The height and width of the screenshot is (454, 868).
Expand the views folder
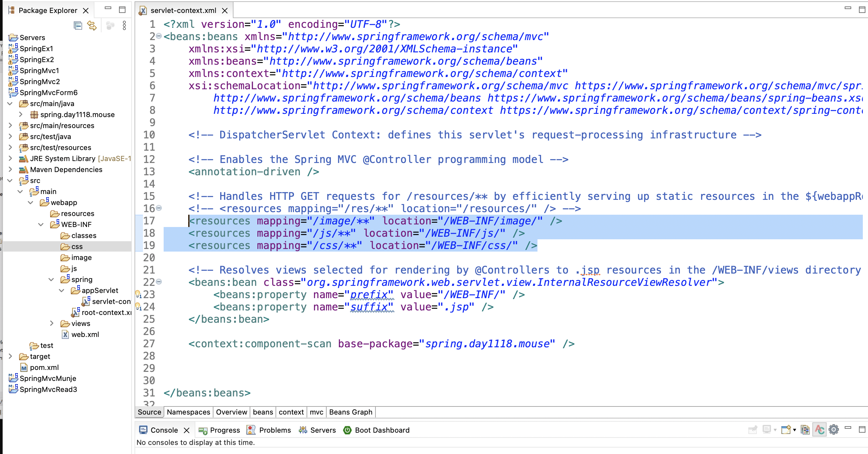coord(51,323)
